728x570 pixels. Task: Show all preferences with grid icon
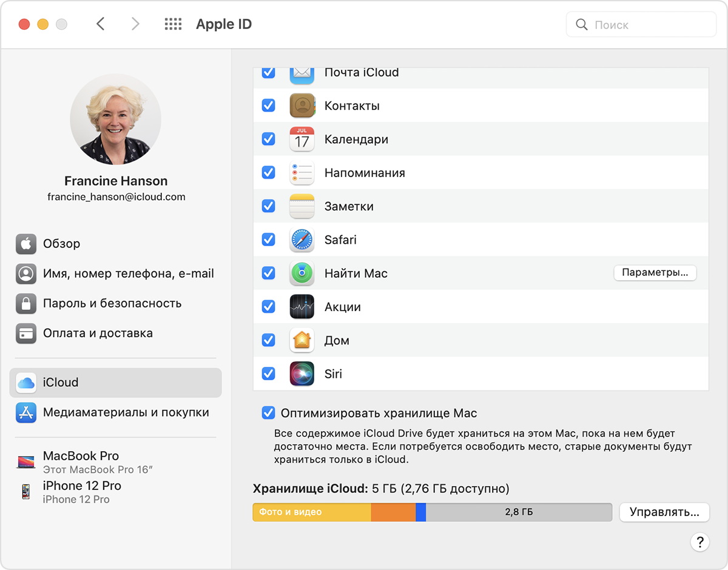coord(173,24)
